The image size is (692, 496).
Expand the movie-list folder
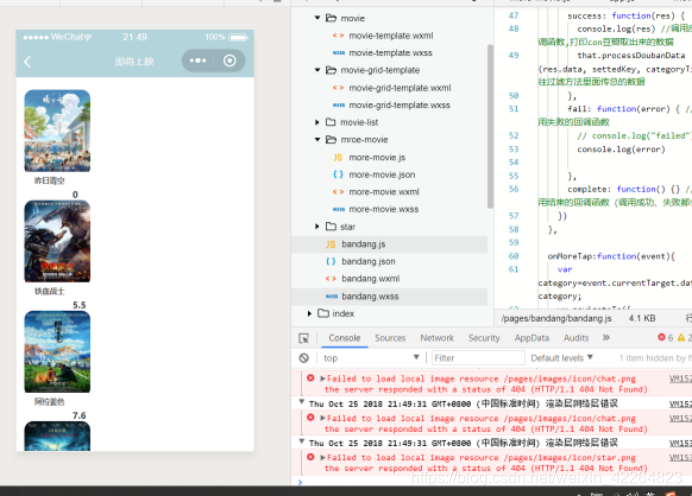tap(317, 122)
